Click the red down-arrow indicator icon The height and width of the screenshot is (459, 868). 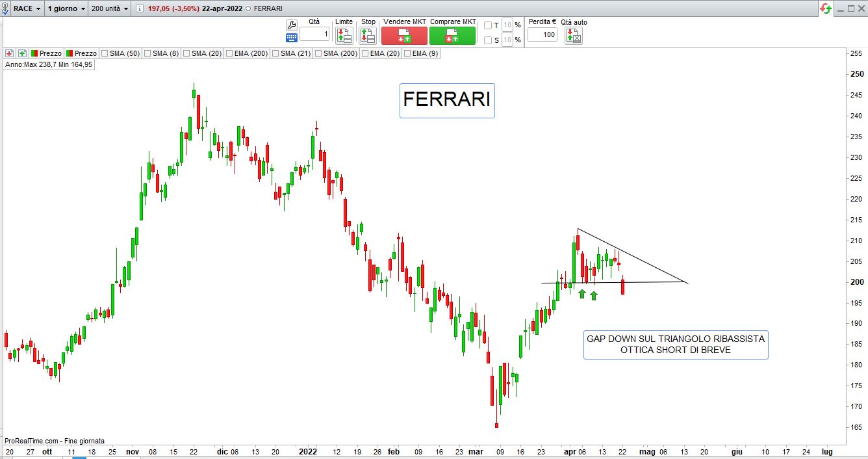pos(10,53)
